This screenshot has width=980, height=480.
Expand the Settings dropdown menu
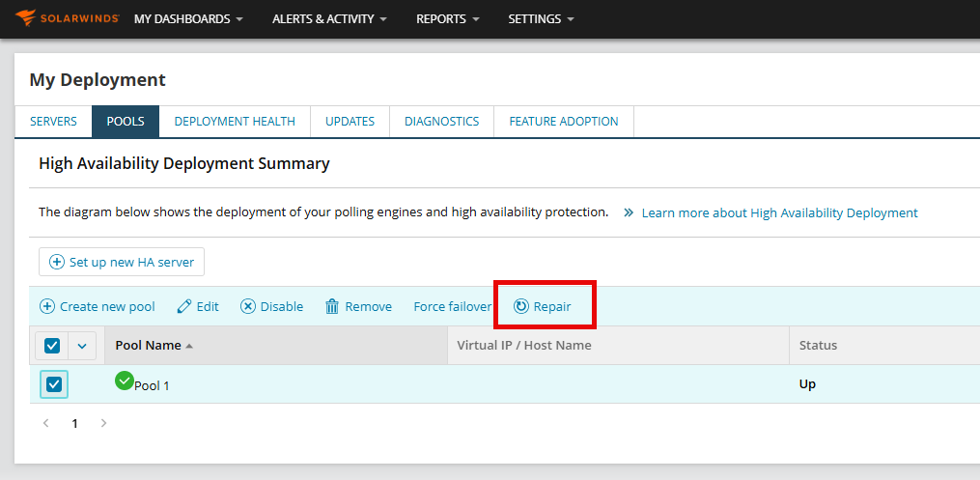(541, 18)
